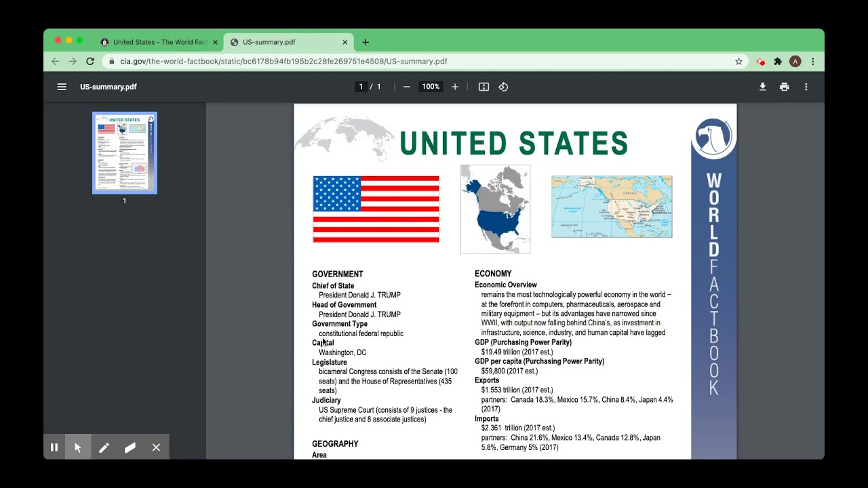Click the UNITED STATES title
Image resolution: width=868 pixels, height=488 pixels.
point(514,144)
